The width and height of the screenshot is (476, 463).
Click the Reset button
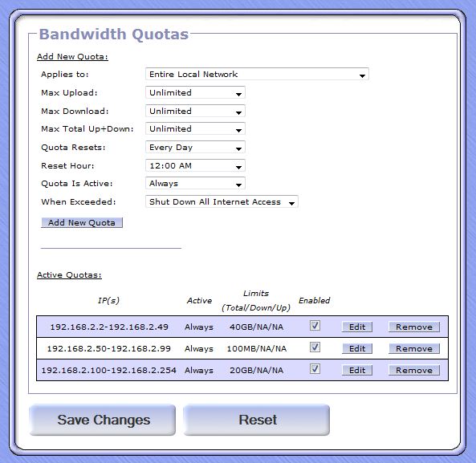pyautogui.click(x=257, y=420)
